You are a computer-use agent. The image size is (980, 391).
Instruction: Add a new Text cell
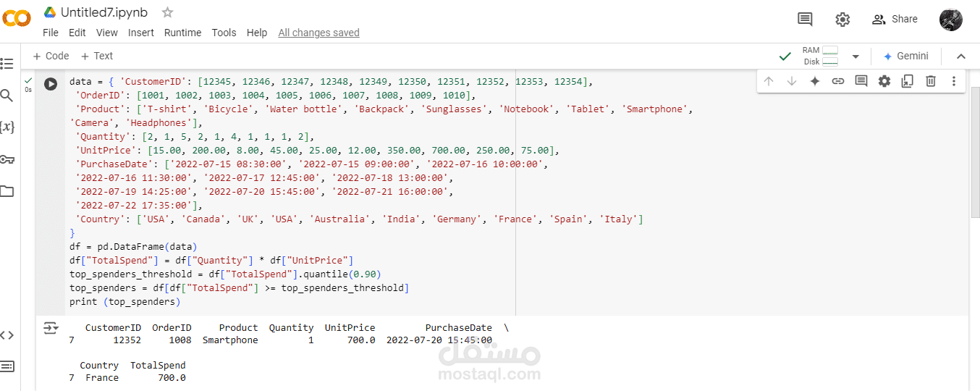[97, 56]
